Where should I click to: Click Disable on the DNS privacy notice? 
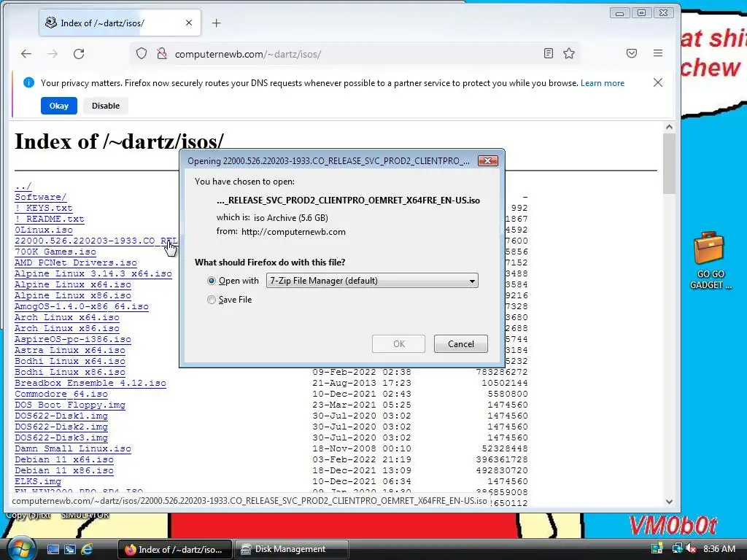point(106,106)
